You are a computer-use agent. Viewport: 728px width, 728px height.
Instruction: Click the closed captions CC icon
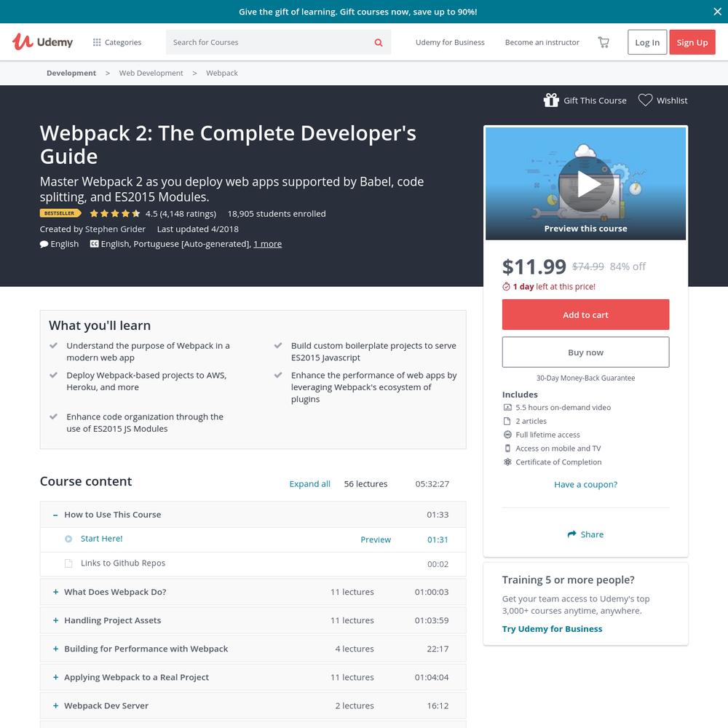point(94,244)
